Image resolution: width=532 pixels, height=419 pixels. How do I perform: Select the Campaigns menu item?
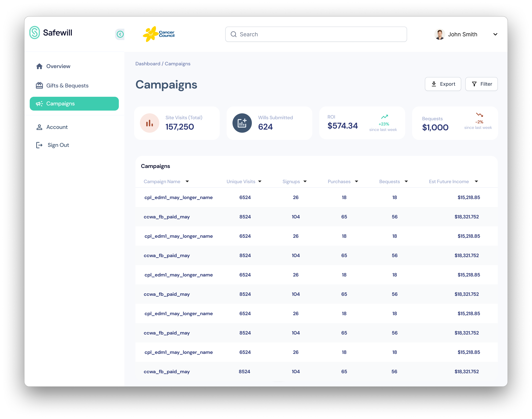[x=74, y=103]
